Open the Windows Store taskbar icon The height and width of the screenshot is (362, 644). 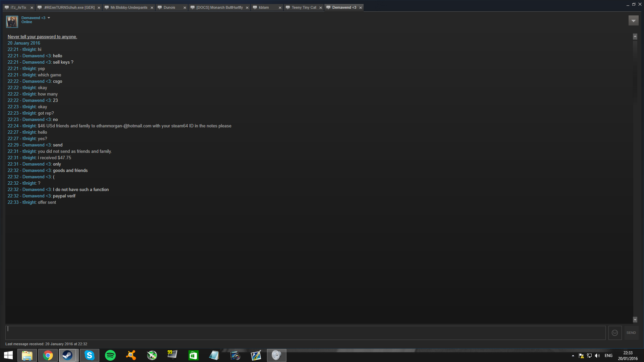pyautogui.click(x=193, y=355)
